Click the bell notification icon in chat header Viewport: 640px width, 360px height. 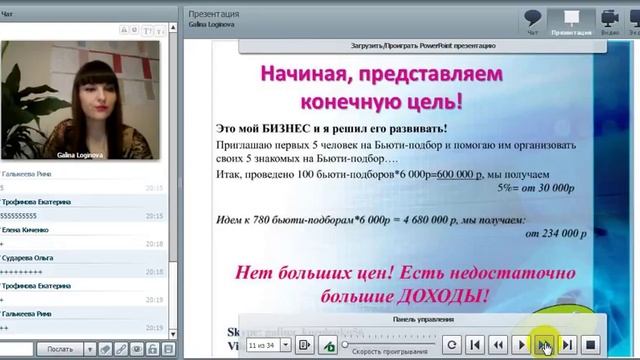click(x=124, y=30)
